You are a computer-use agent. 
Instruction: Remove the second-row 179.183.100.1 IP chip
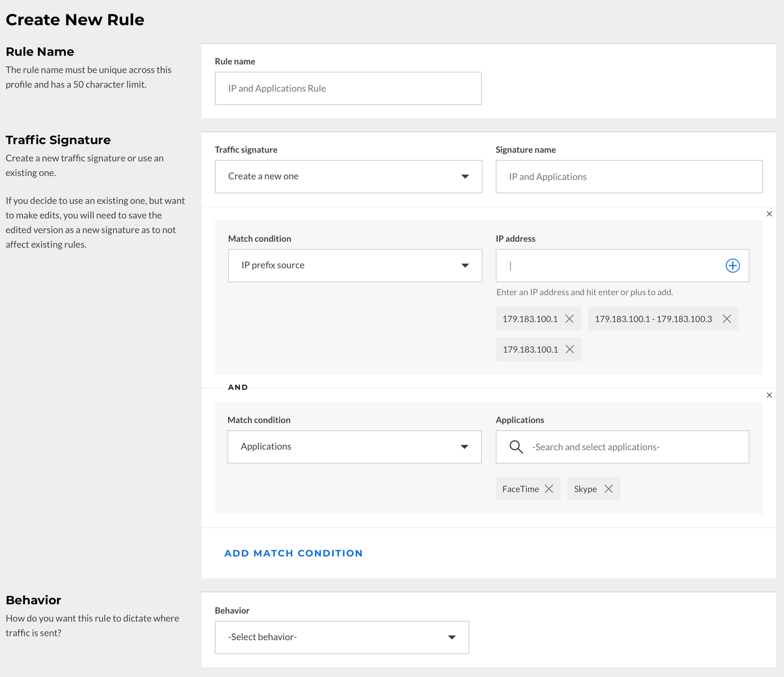tap(570, 350)
